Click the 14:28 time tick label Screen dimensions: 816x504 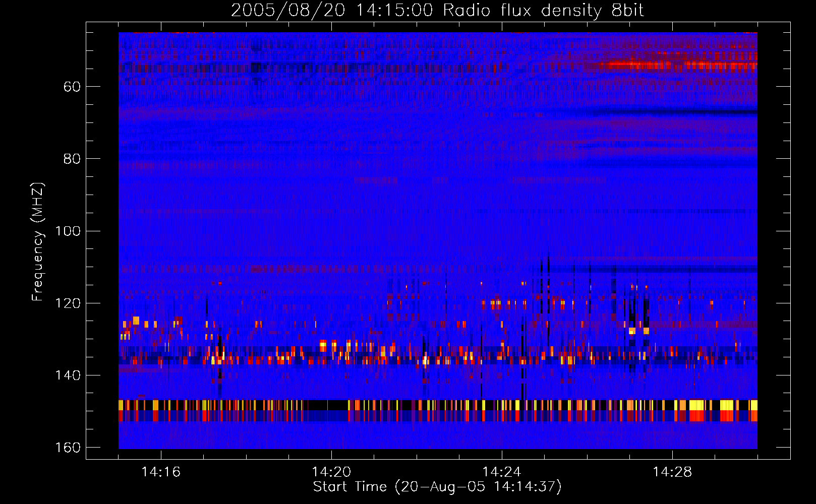click(x=672, y=472)
